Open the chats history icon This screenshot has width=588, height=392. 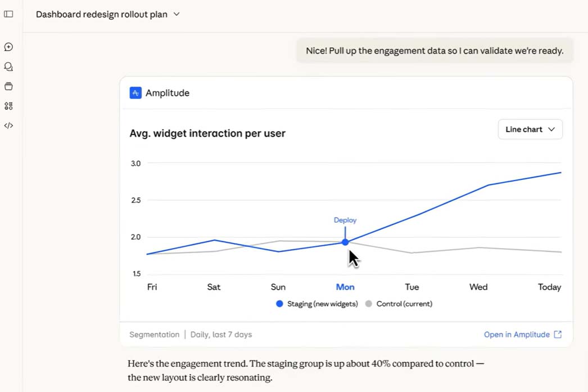click(x=8, y=67)
